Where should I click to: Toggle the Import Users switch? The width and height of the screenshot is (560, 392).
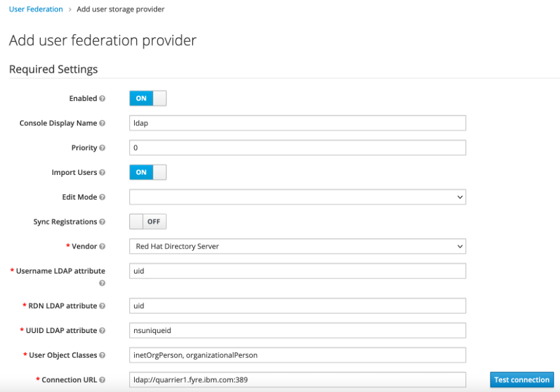click(148, 172)
